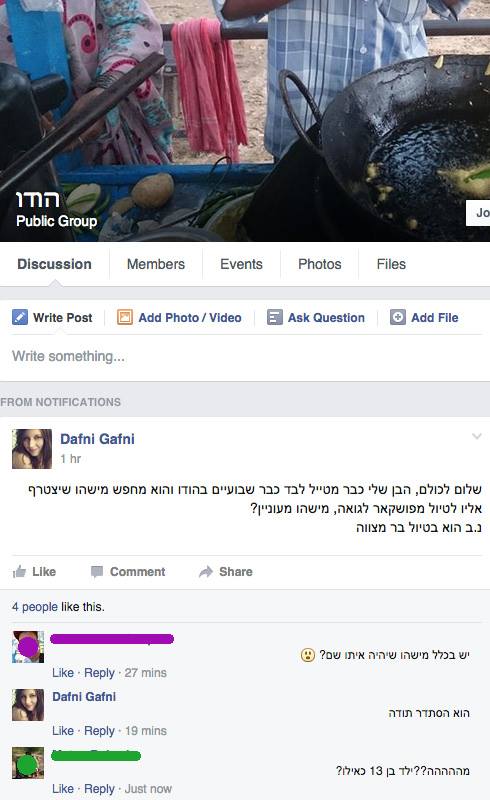Click the Write something input field

(245, 356)
